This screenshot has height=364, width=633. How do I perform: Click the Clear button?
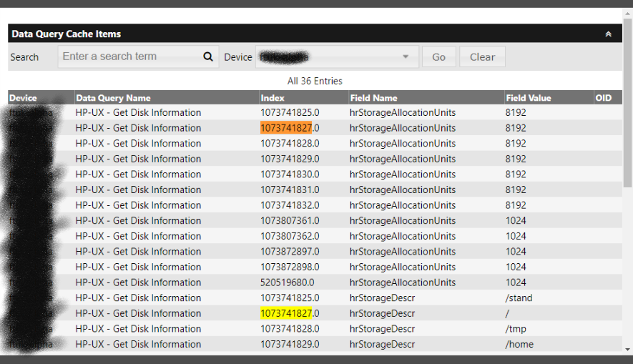point(482,57)
